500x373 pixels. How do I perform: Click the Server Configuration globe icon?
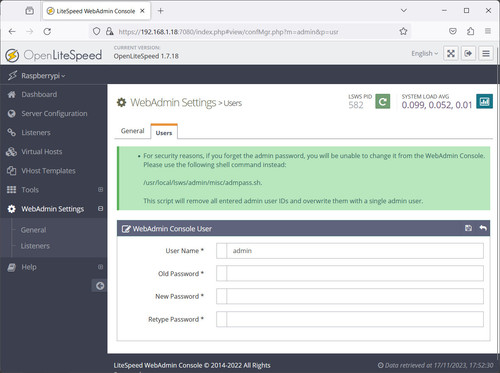[12, 114]
